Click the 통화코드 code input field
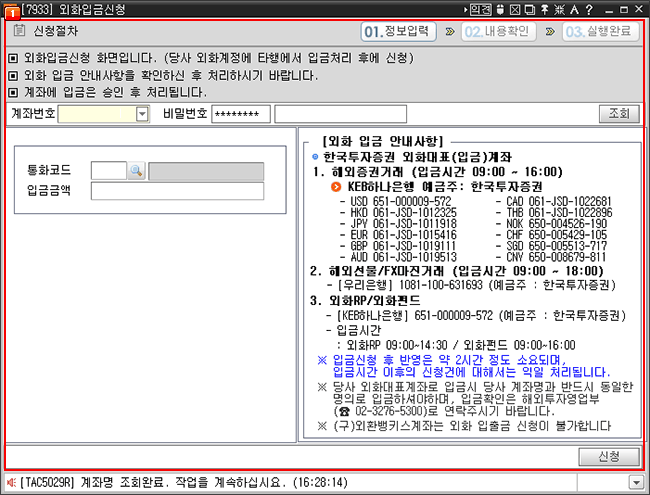Image resolution: width=650 pixels, height=495 pixels. [x=109, y=170]
